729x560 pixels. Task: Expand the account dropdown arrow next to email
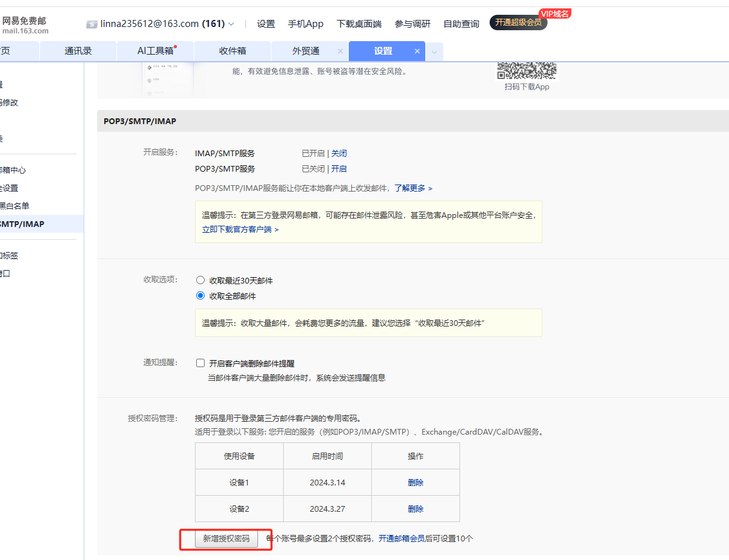pos(232,24)
